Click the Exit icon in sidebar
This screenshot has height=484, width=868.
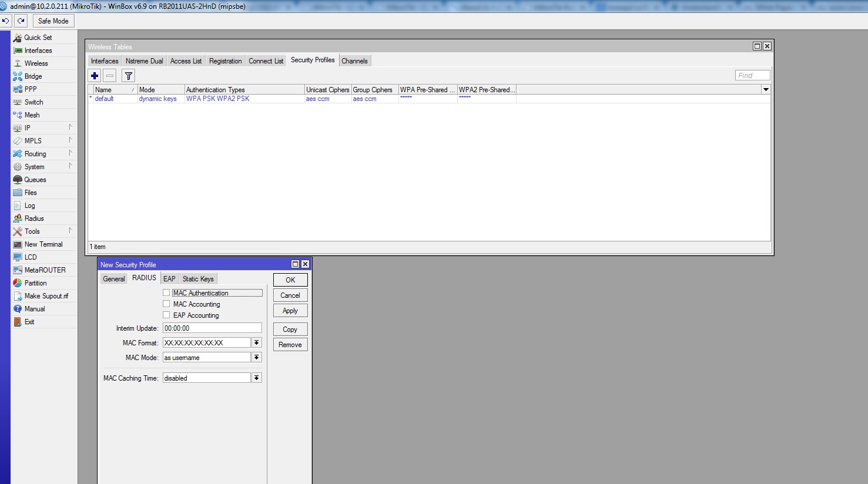coord(18,322)
